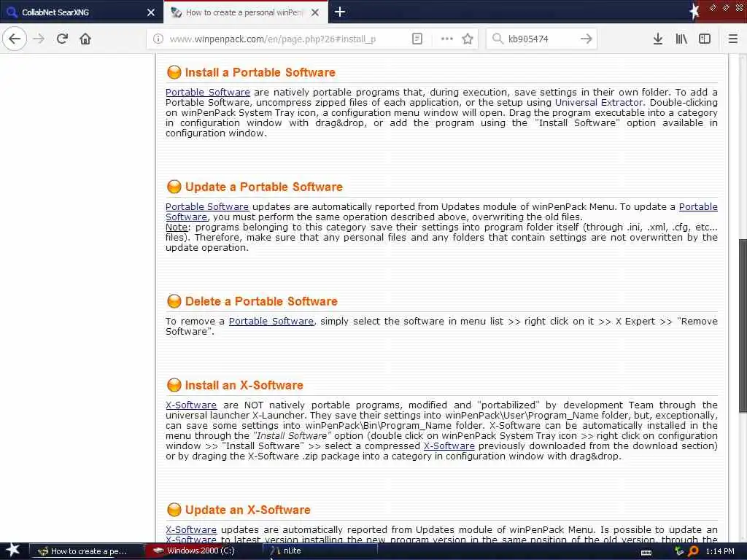Image resolution: width=747 pixels, height=560 pixels.
Task: Reload the current page
Action: click(62, 39)
